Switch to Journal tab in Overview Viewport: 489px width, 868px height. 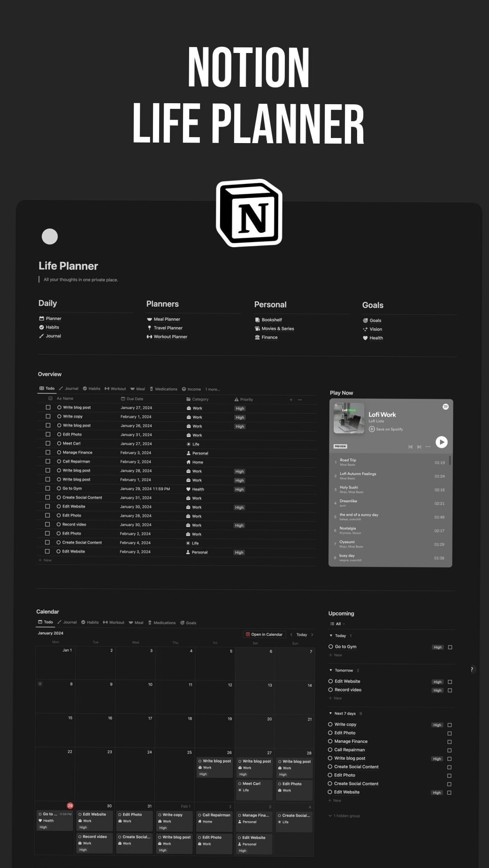[x=69, y=388]
